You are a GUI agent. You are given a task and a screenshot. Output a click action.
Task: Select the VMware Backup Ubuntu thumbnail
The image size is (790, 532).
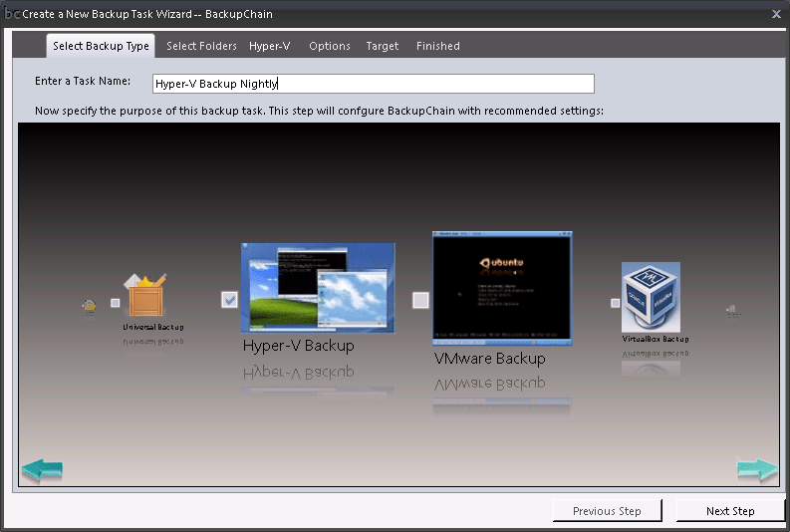[502, 289]
